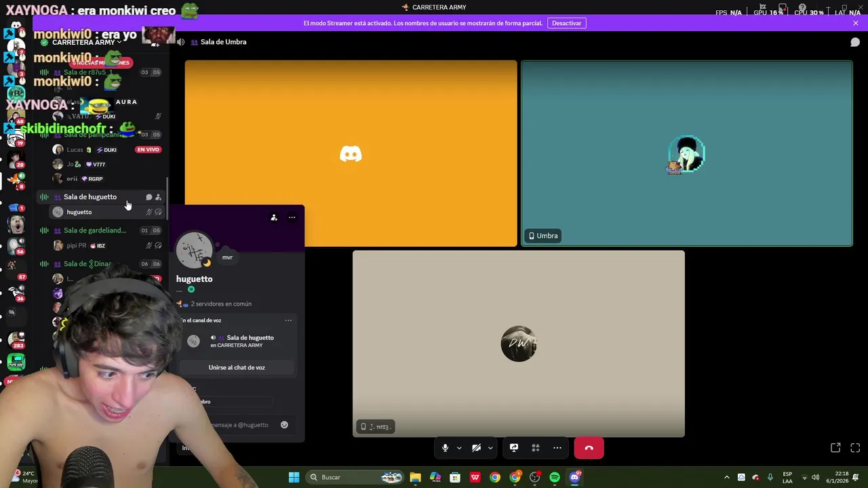868x488 pixels.
Task: Add friend icon in huguetto profile popup
Action: pos(274,218)
